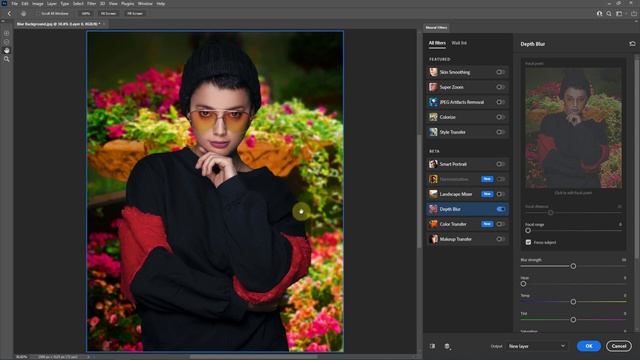640x360 pixels.
Task: Click the Style Transfer filter thumbnail icon
Action: point(433,132)
